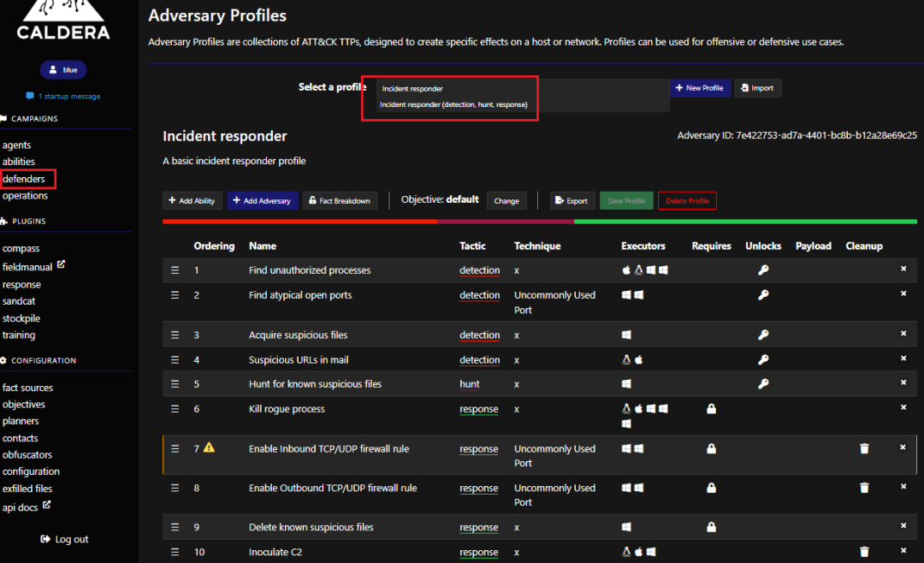The image size is (924, 563).
Task: Open the sandcat plugin
Action: [x=19, y=301]
